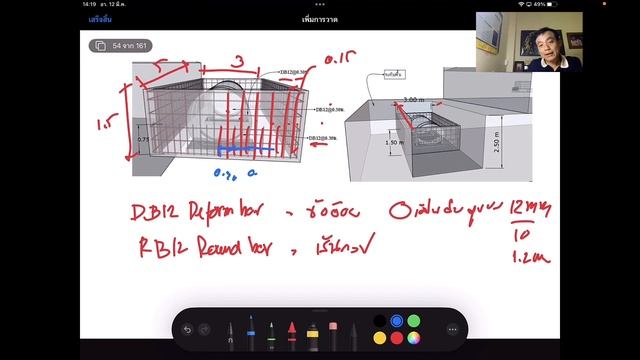Tap the title เพิ่มการวาด
Image resolution: width=640 pixels, height=360 pixels.
pyautogui.click(x=320, y=19)
